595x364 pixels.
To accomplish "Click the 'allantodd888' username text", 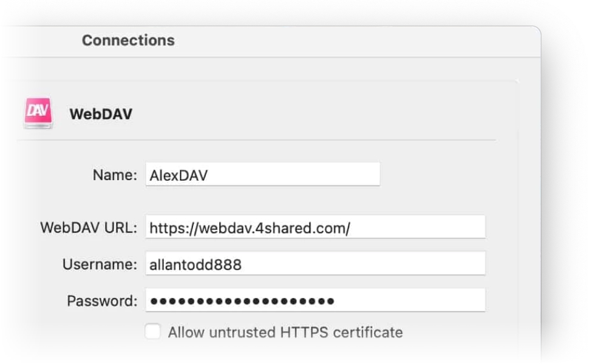I will pos(195,265).
